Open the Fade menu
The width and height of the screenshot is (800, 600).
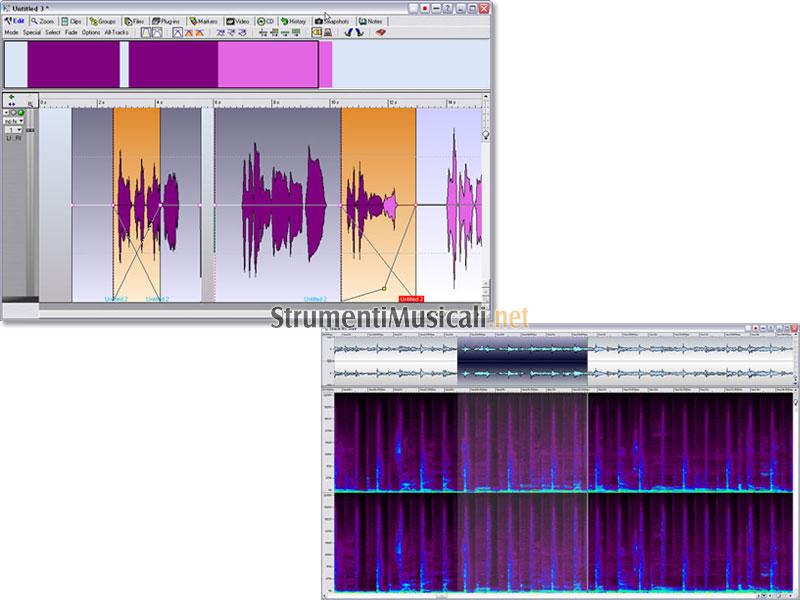click(72, 32)
